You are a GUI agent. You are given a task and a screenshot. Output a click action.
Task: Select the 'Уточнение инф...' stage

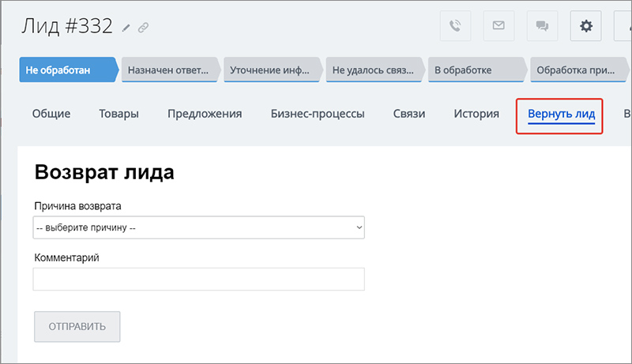coord(270,70)
